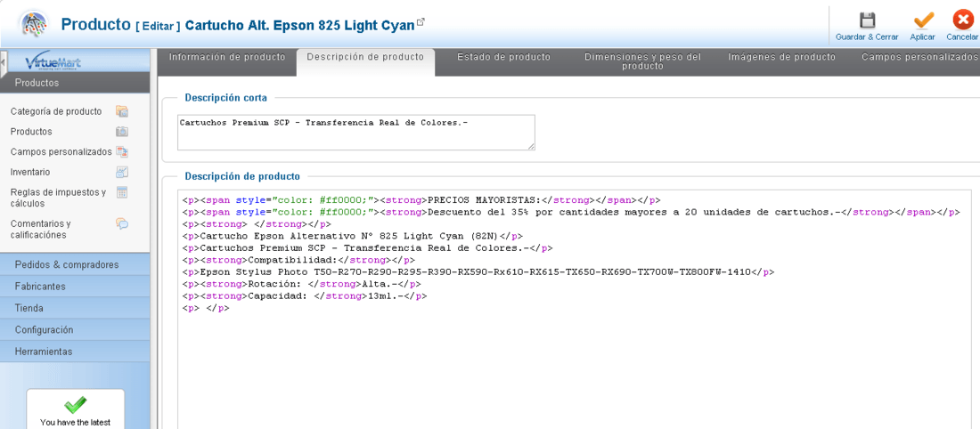The width and height of the screenshot is (980, 429).
Task: Click the Comentarios speech bubble icon
Action: [x=122, y=223]
